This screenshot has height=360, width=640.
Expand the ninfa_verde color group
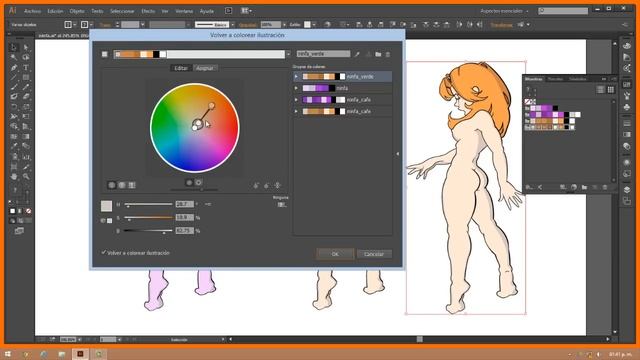tap(296, 76)
